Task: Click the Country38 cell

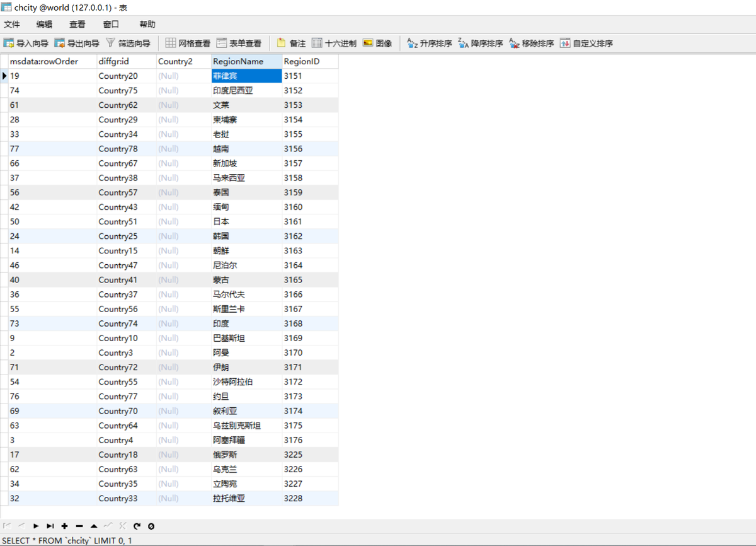Action: pos(127,178)
